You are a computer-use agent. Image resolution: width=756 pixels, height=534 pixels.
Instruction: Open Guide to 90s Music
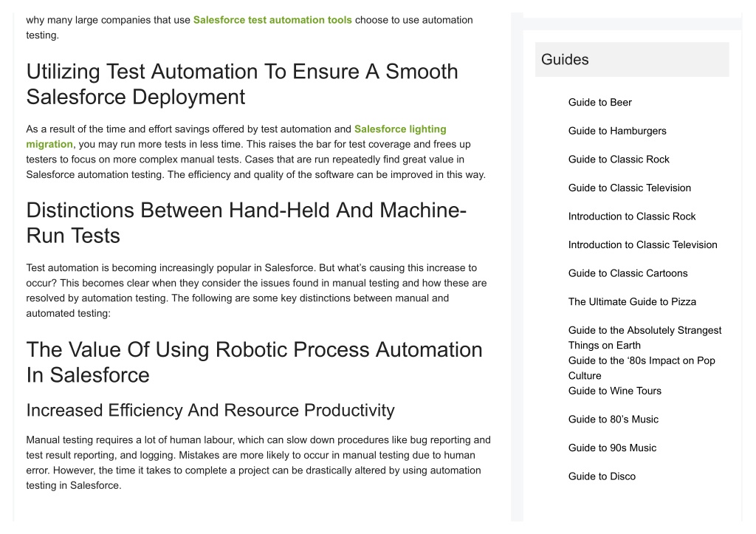pos(612,448)
